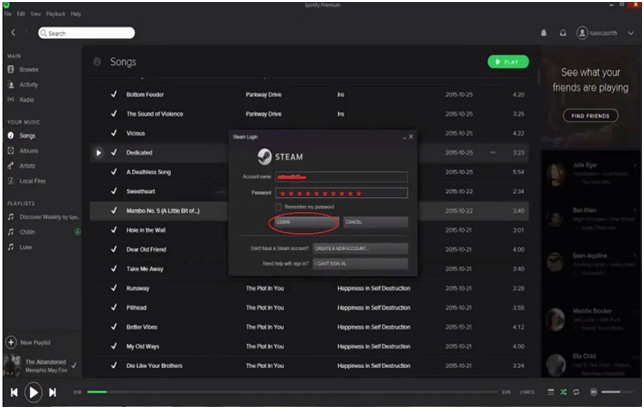Open the View menu
Viewport: 644px width, 409px height.
[x=36, y=14]
